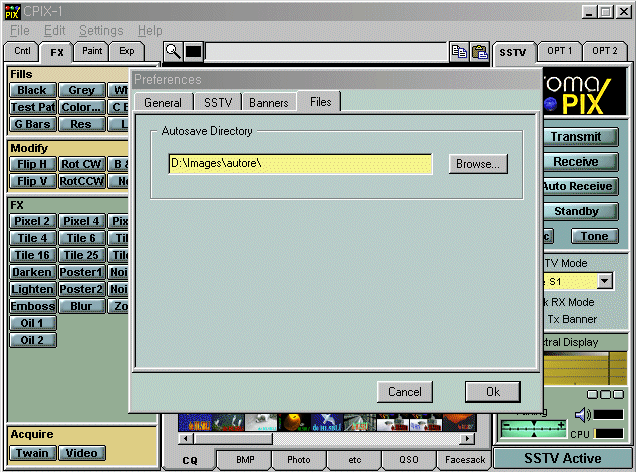Flip image vertically with Flip V
The height and width of the screenshot is (472, 636).
[32, 181]
